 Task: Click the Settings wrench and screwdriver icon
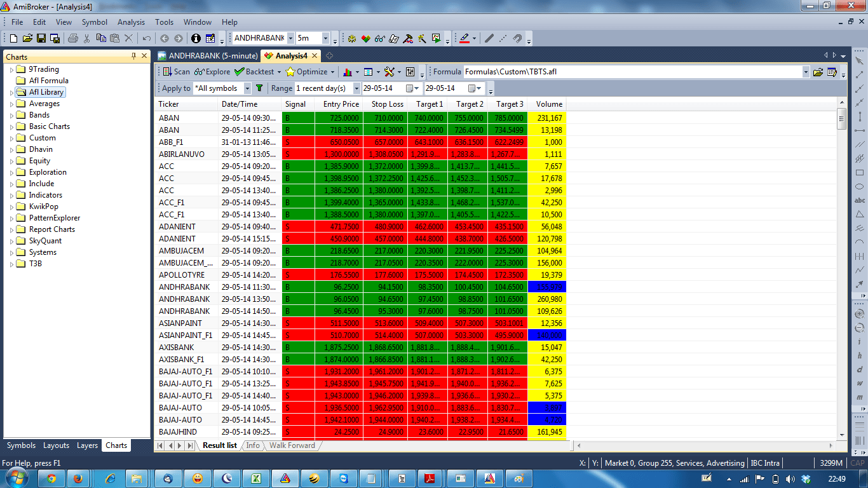click(390, 72)
